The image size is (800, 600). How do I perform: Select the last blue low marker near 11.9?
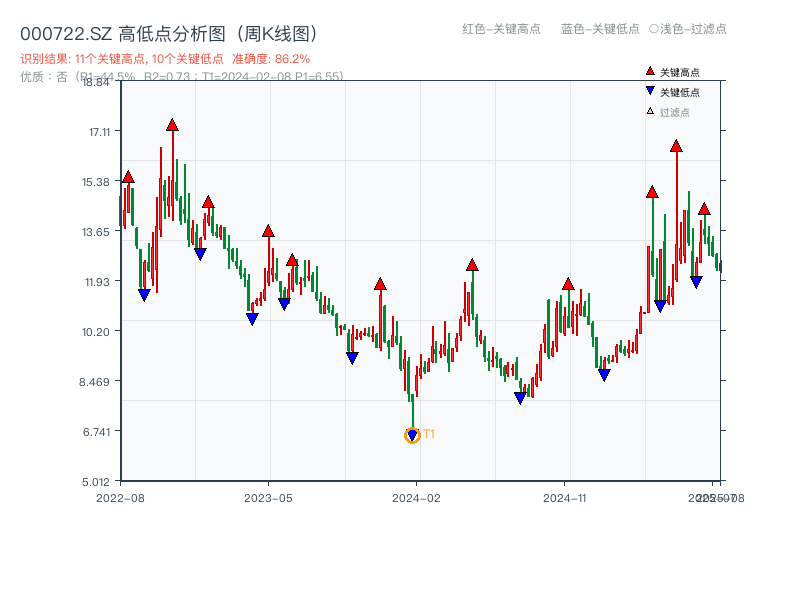(696, 282)
